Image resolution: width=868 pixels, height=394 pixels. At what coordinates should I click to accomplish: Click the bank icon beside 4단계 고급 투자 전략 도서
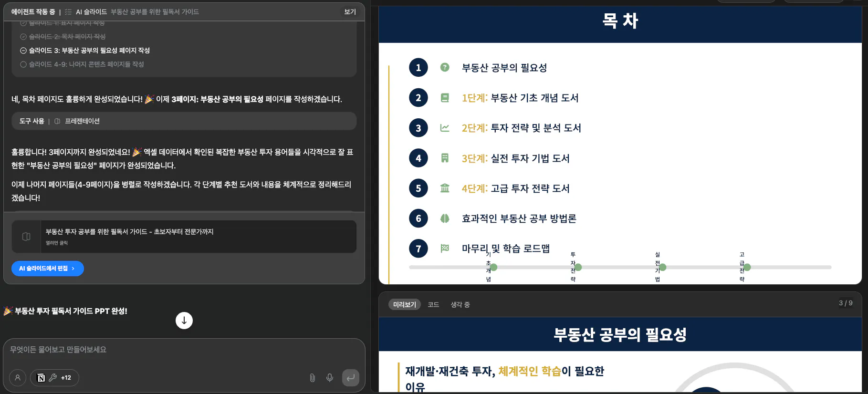tap(445, 188)
